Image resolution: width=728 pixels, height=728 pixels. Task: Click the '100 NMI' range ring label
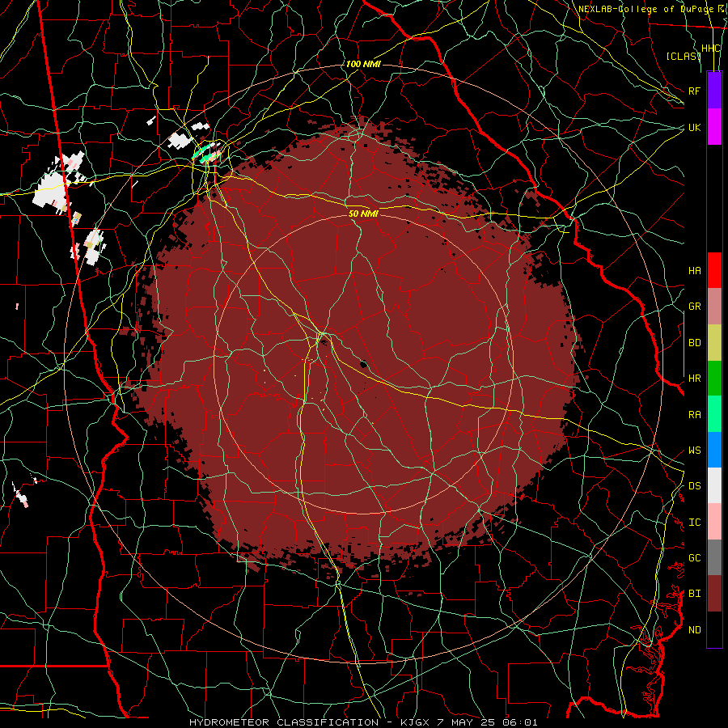(x=363, y=64)
